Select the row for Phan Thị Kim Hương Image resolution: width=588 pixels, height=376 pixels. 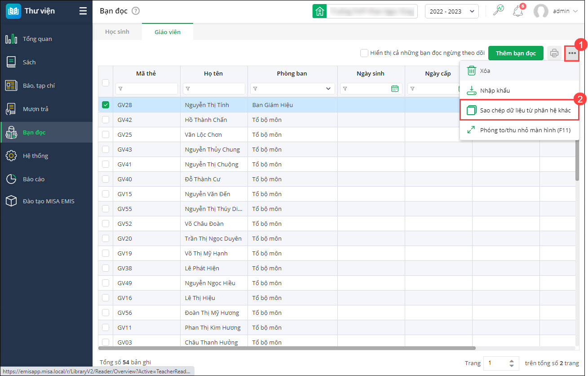point(336,327)
